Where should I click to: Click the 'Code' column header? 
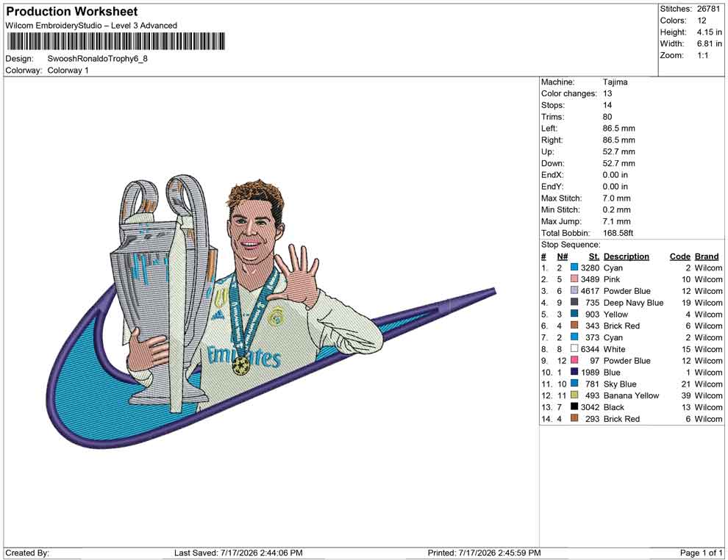pos(680,256)
